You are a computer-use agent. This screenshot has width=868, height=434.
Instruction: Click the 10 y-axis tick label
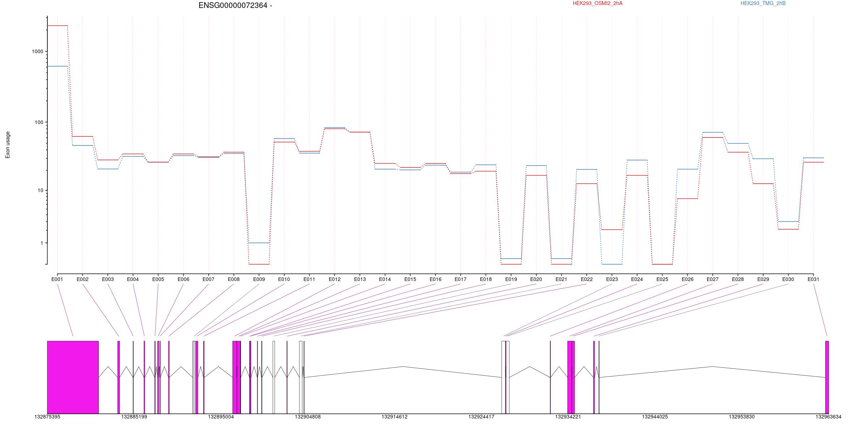pyautogui.click(x=40, y=191)
